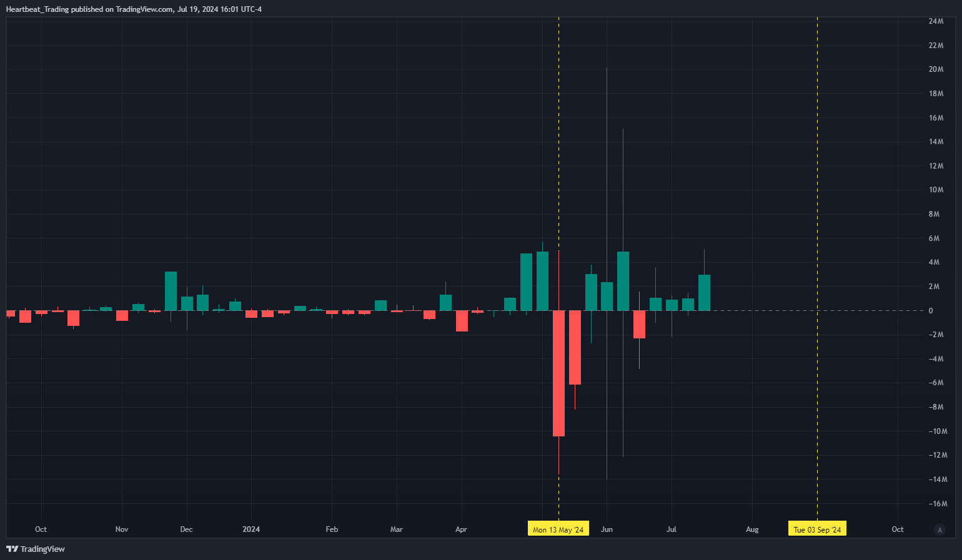Click the Jun time axis label
The image size is (962, 560).
(607, 529)
